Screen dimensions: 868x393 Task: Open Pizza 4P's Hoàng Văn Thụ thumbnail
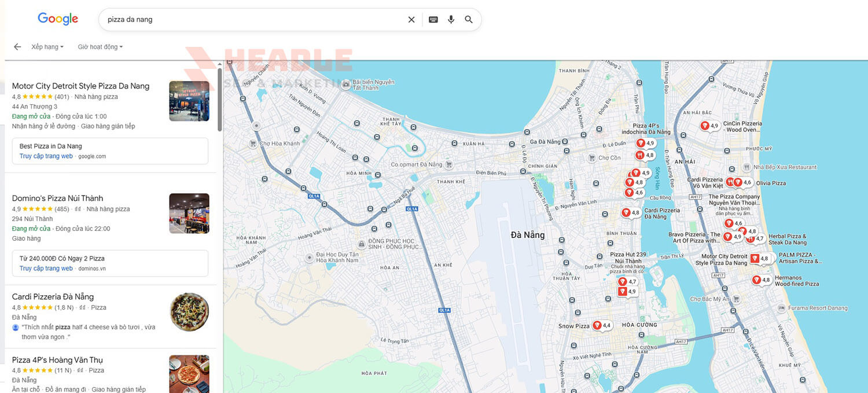tap(189, 374)
